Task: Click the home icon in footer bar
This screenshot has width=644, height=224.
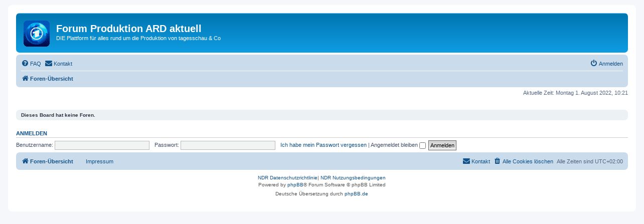Action: pyautogui.click(x=25, y=161)
